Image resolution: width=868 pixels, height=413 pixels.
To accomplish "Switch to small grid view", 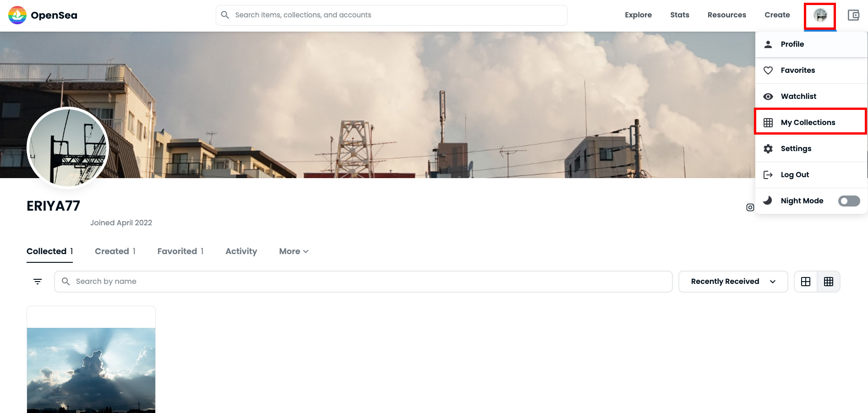I will point(829,282).
